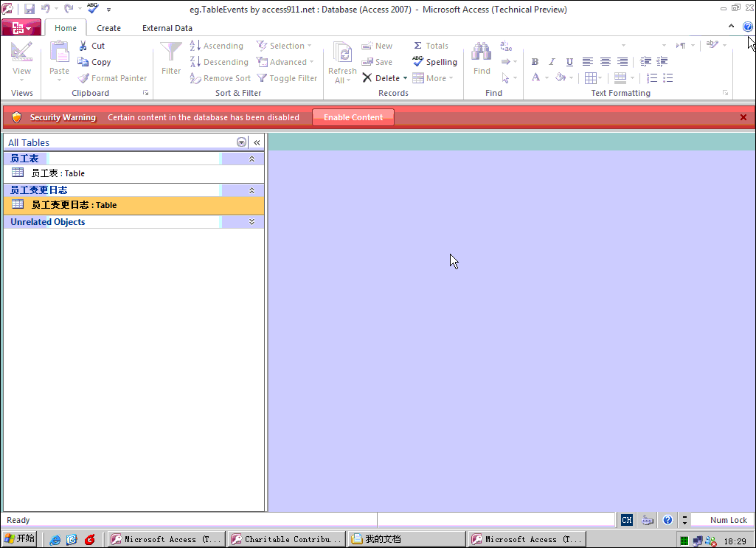
Task: Apply the font color A
Action: [x=535, y=77]
